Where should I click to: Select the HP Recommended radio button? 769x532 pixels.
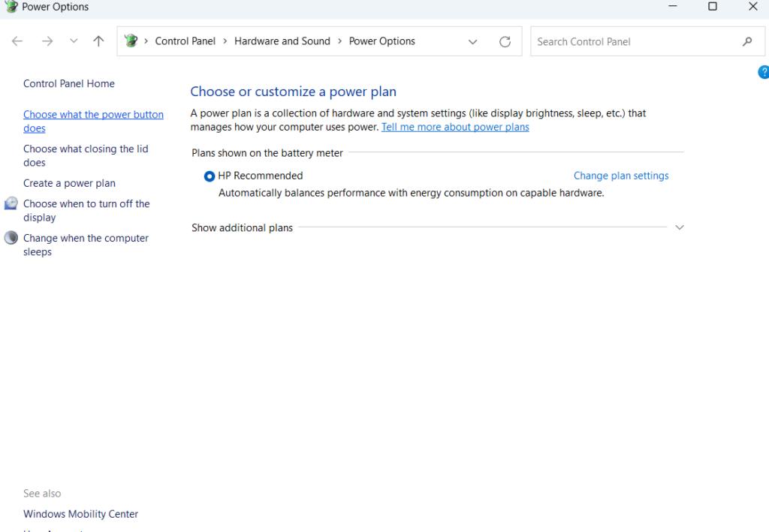(x=210, y=176)
